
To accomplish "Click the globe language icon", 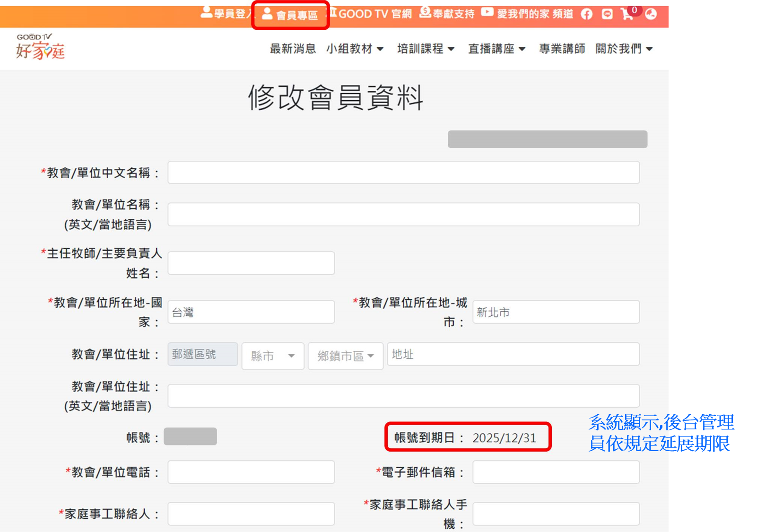I will tap(651, 14).
